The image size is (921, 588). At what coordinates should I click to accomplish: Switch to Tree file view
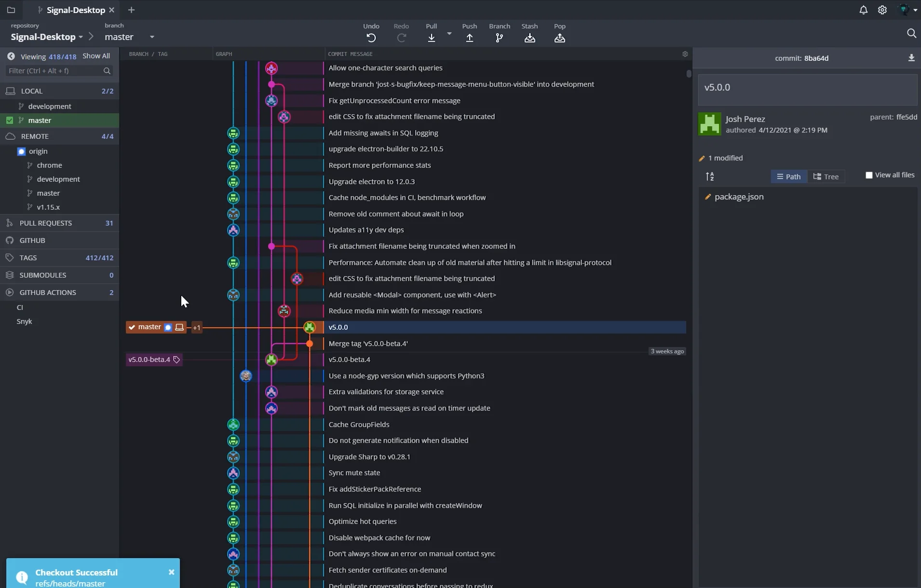[x=826, y=176]
